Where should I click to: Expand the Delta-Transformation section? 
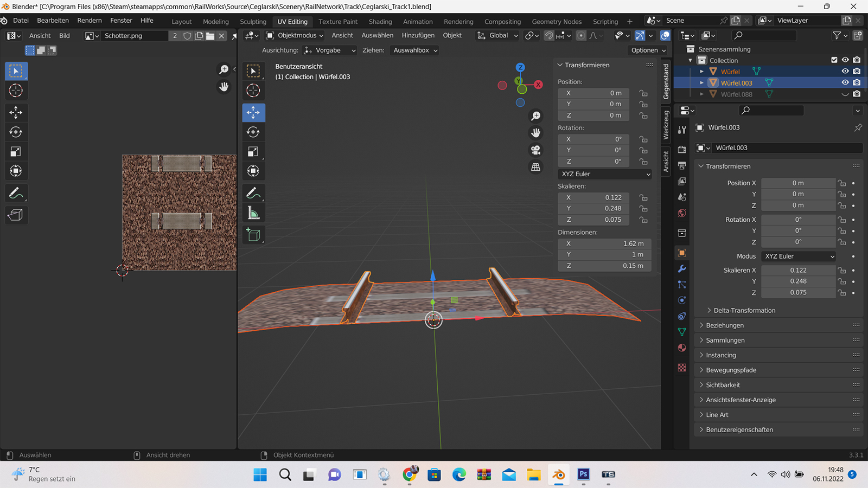(x=744, y=310)
